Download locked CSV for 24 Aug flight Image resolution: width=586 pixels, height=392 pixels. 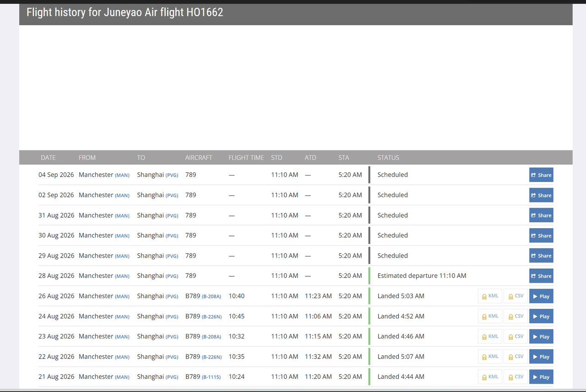[x=515, y=316]
